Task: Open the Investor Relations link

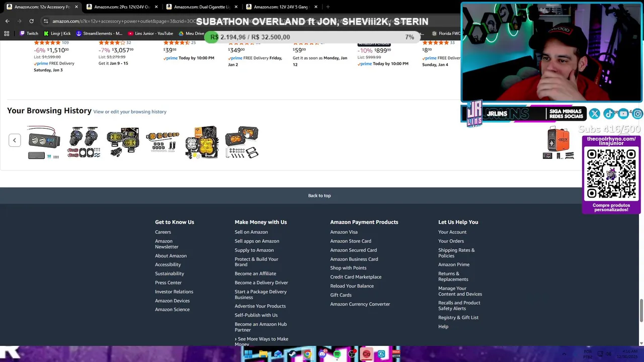Action: [174, 292]
